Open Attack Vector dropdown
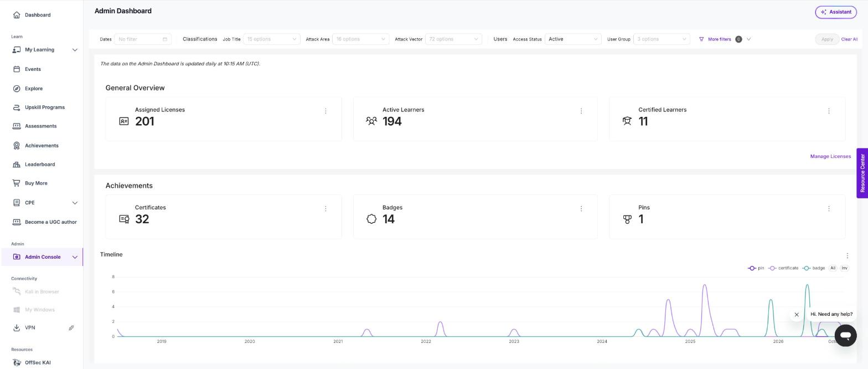This screenshot has height=369, width=868. [x=453, y=39]
